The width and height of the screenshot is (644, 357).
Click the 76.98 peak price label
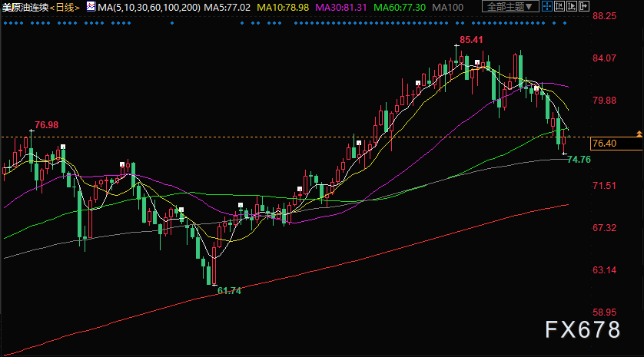tap(46, 124)
